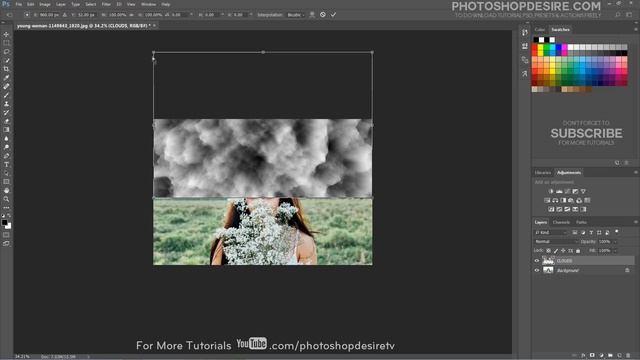Toggle type layer filter in Layers panel
The width and height of the screenshot is (640, 360).
pos(591,233)
